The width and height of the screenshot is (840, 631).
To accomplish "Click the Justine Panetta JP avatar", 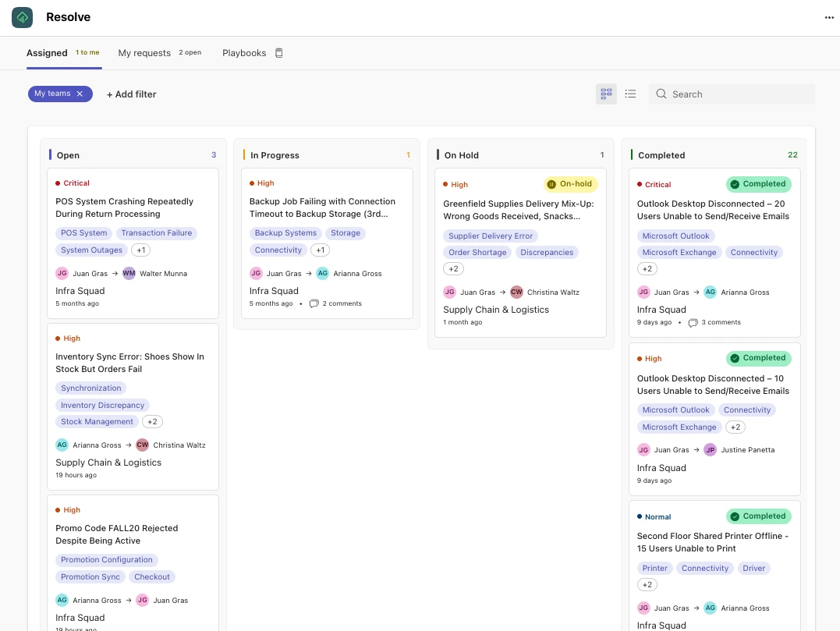I will (710, 450).
